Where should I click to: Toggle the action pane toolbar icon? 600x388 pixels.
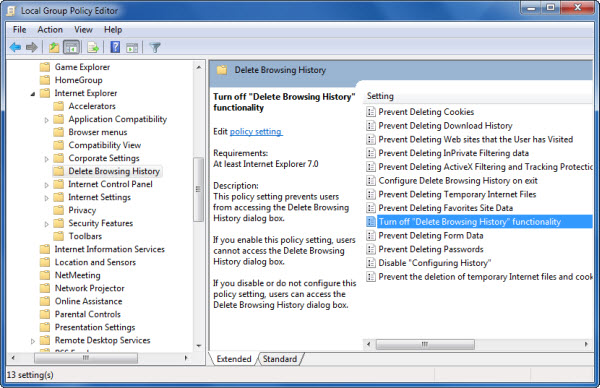(x=132, y=48)
